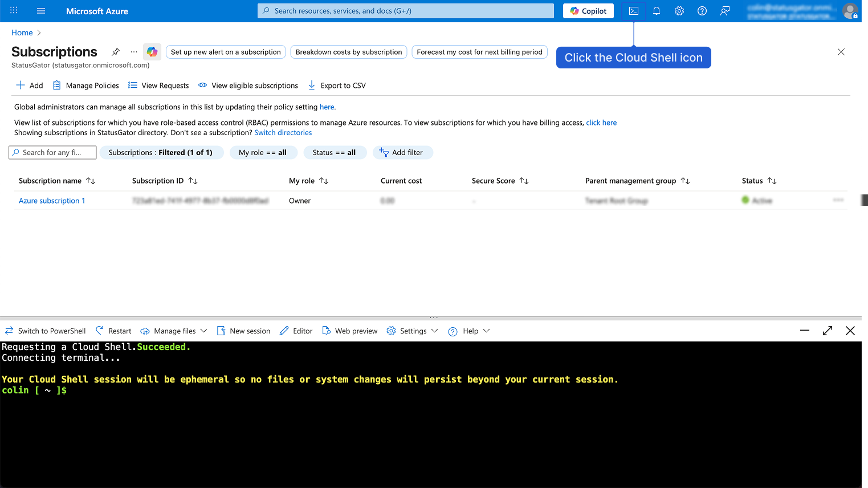Go to Home breadcrumb
Viewport: 868px width, 488px height.
22,32
